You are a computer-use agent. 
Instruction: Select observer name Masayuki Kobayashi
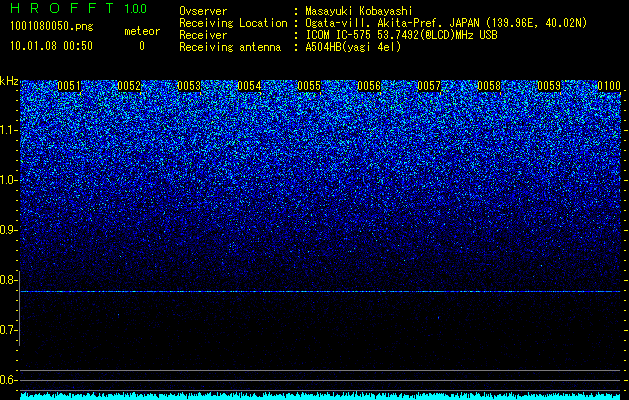tap(359, 11)
